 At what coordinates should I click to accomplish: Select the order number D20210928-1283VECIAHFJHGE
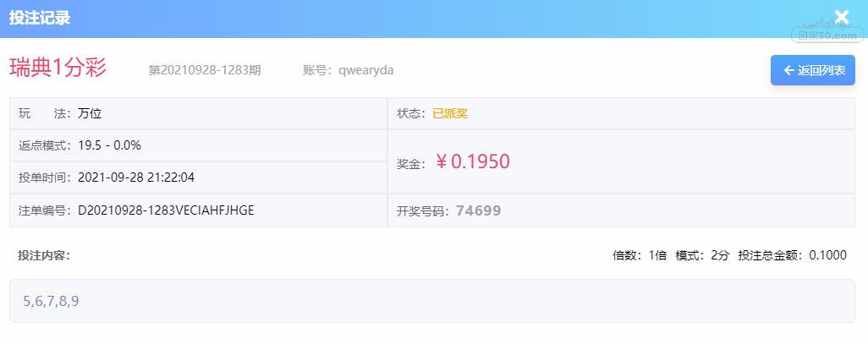click(x=166, y=210)
